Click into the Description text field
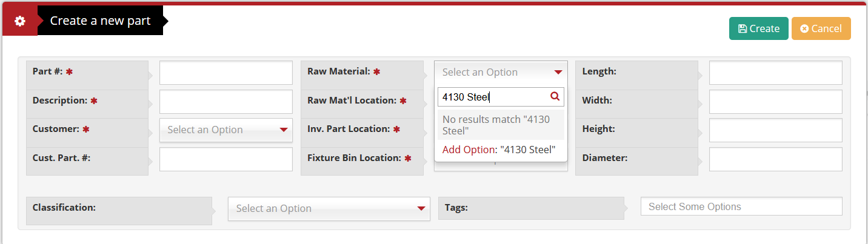This screenshot has width=868, height=244. (x=226, y=102)
